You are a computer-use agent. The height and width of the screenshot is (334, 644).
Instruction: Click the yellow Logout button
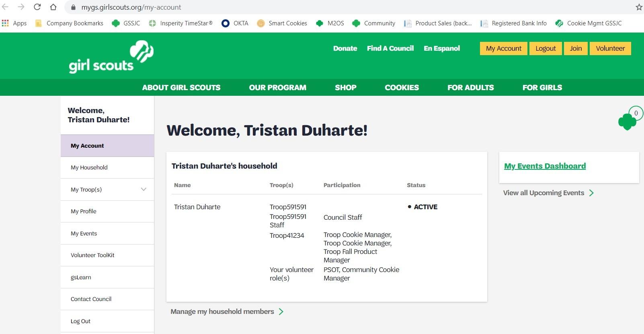[546, 48]
